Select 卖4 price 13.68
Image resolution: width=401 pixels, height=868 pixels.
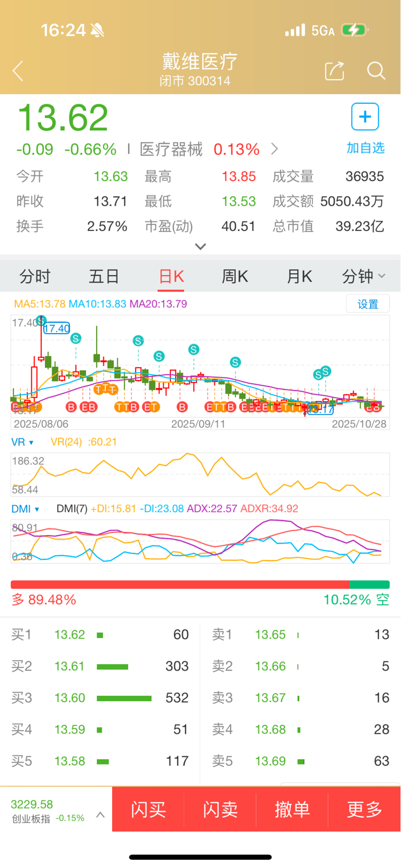click(270, 729)
